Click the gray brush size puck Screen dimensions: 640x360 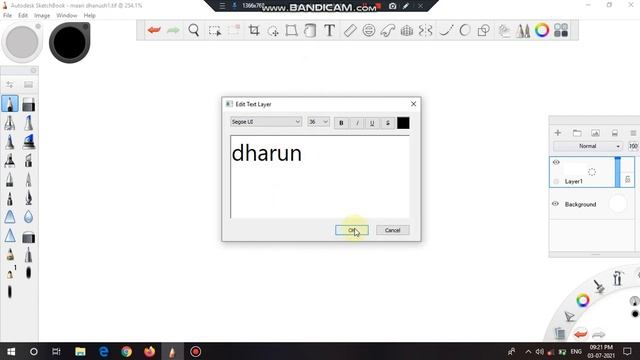pos(22,42)
